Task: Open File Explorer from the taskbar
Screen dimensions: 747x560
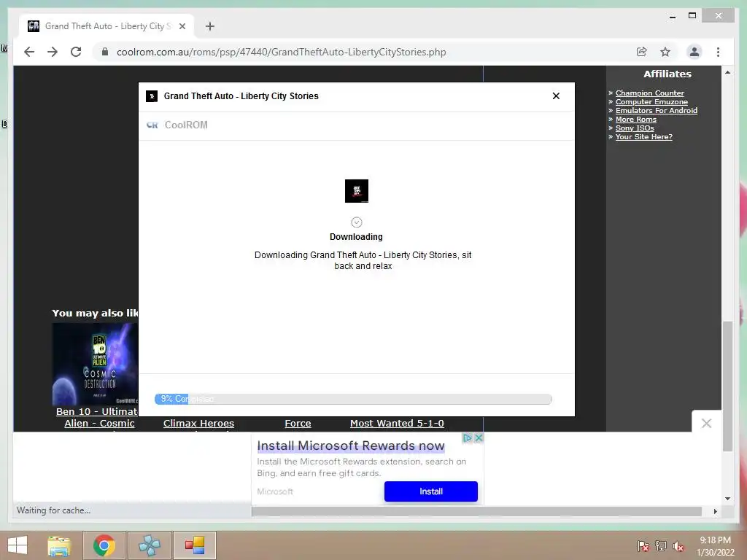Action: 59,545
